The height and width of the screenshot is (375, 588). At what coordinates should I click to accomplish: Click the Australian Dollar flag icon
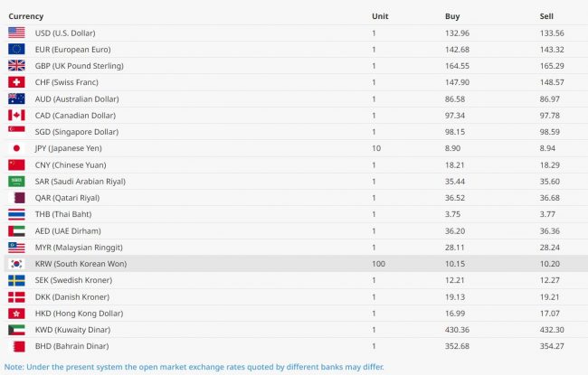(x=16, y=98)
